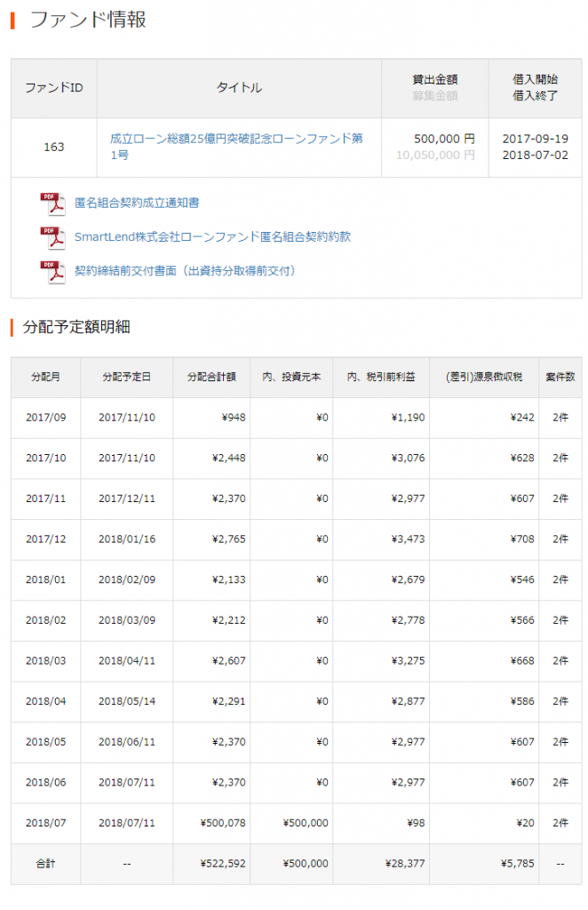The width and height of the screenshot is (588, 910).
Task: Click the (差引)源泉徴収税 column header
Action: click(483, 377)
